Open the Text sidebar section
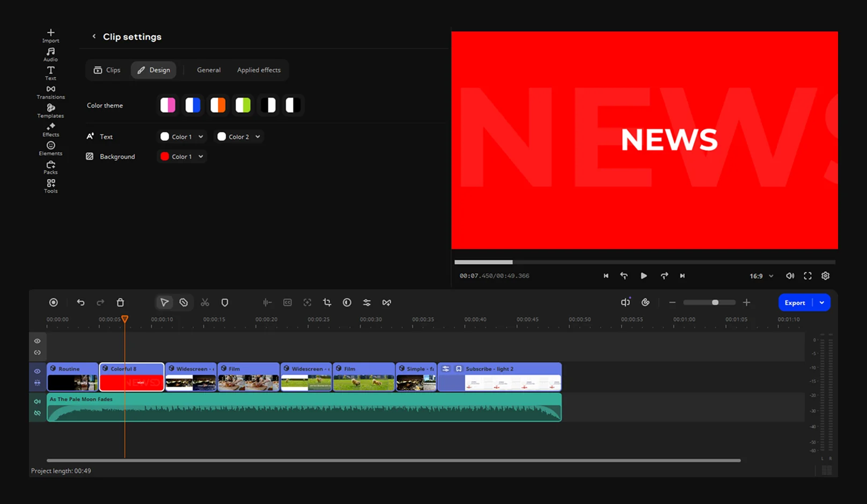 50,73
